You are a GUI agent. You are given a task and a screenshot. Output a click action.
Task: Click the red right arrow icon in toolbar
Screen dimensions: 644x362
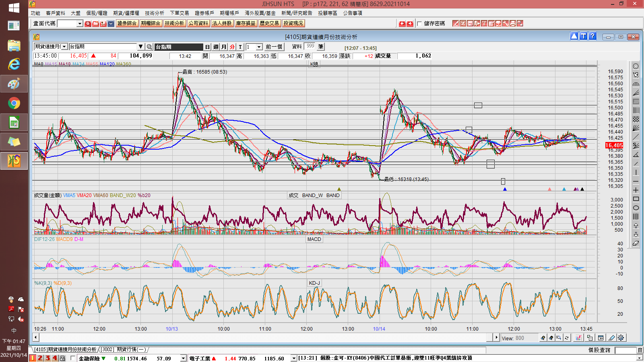(410, 24)
